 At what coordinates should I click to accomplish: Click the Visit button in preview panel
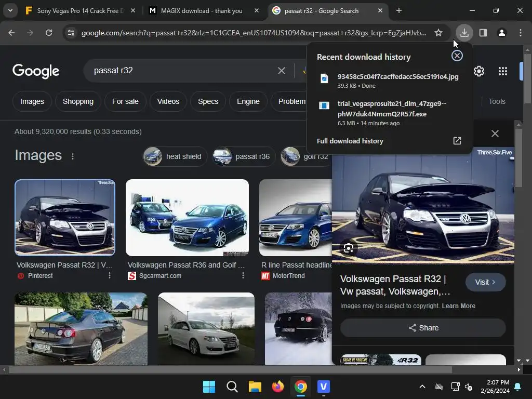pyautogui.click(x=486, y=282)
